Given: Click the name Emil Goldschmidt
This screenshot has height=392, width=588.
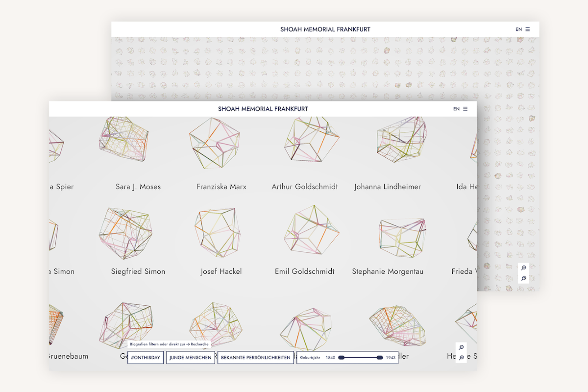Looking at the screenshot, I should (x=305, y=271).
